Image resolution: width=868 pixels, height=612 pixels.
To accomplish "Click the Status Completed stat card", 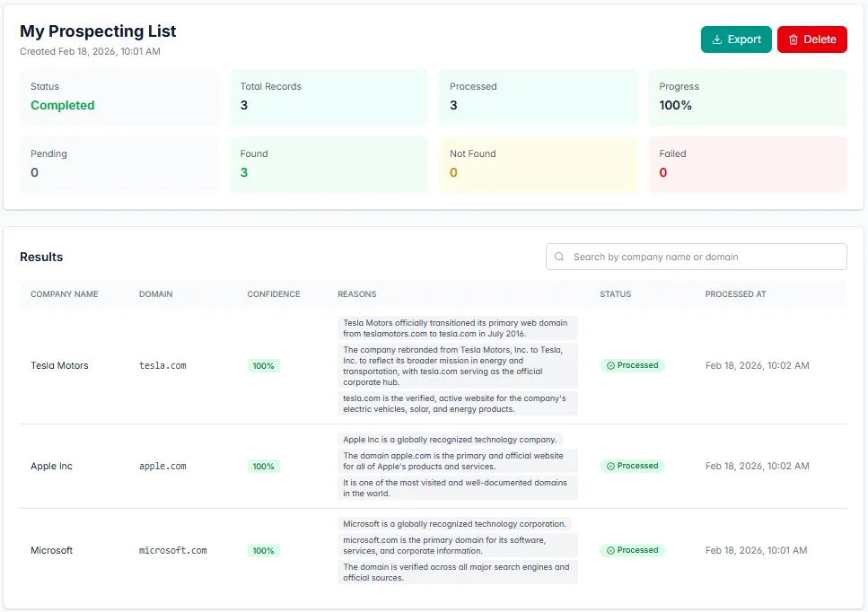I will 119,97.
